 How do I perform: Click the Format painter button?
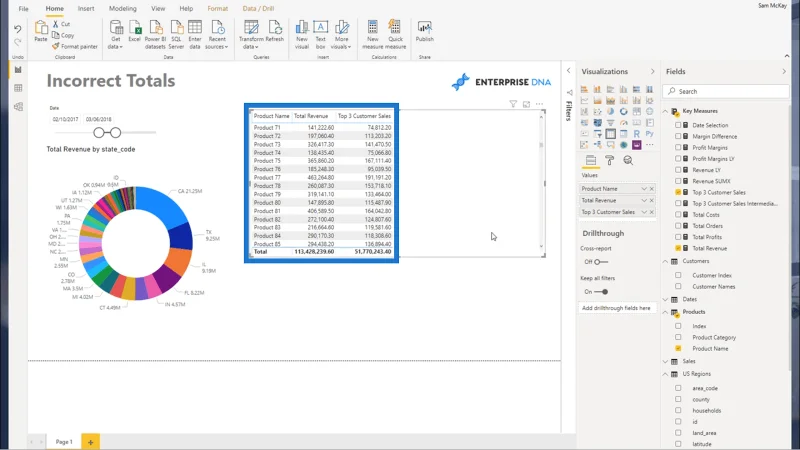tap(74, 46)
